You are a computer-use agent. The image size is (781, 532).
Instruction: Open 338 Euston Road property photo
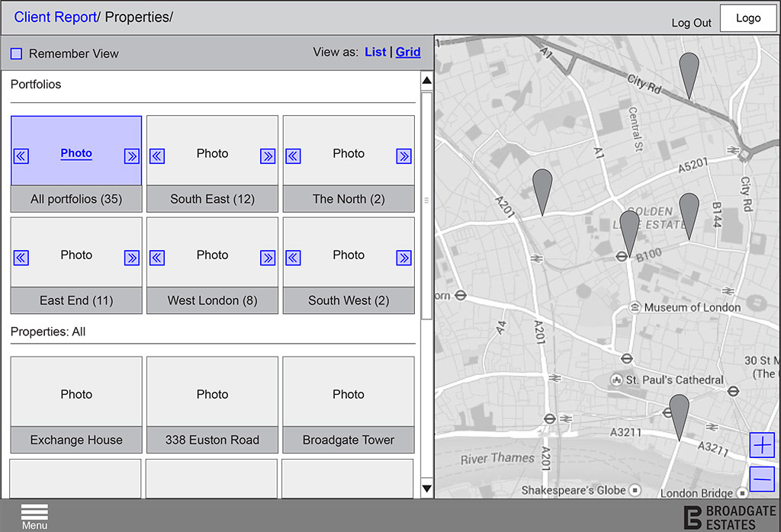click(212, 392)
